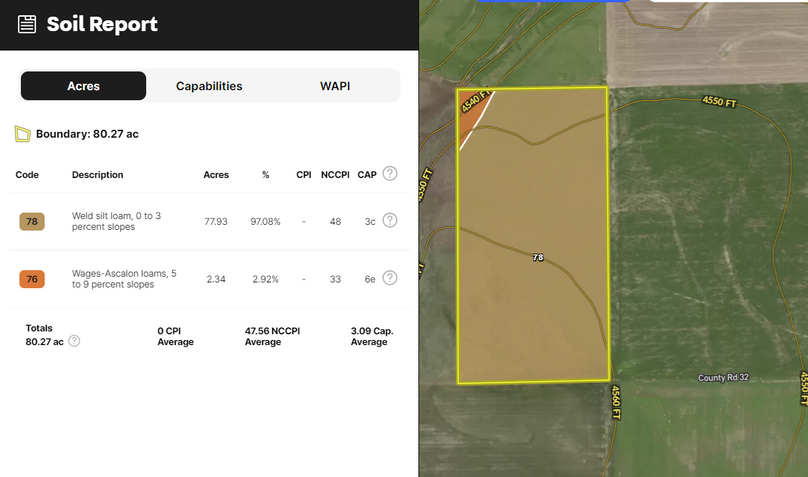Click the yellow boundary polygon icon
Screen dimensions: 808x477
click(22, 133)
